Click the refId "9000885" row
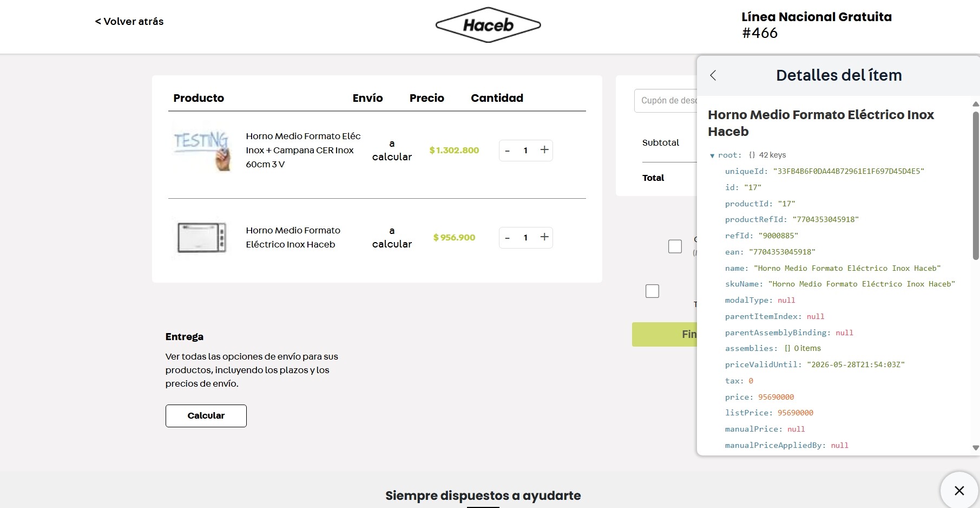 coord(761,236)
